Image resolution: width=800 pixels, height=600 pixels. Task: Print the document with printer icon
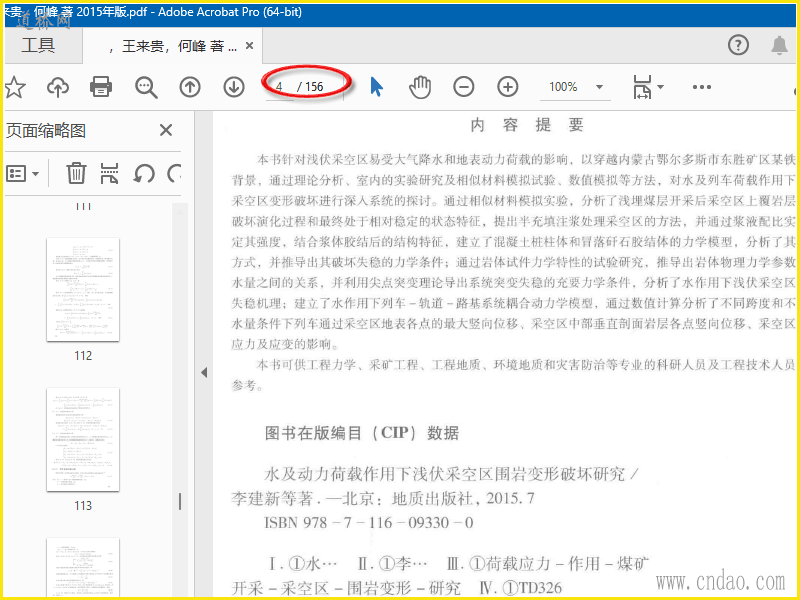(x=101, y=87)
